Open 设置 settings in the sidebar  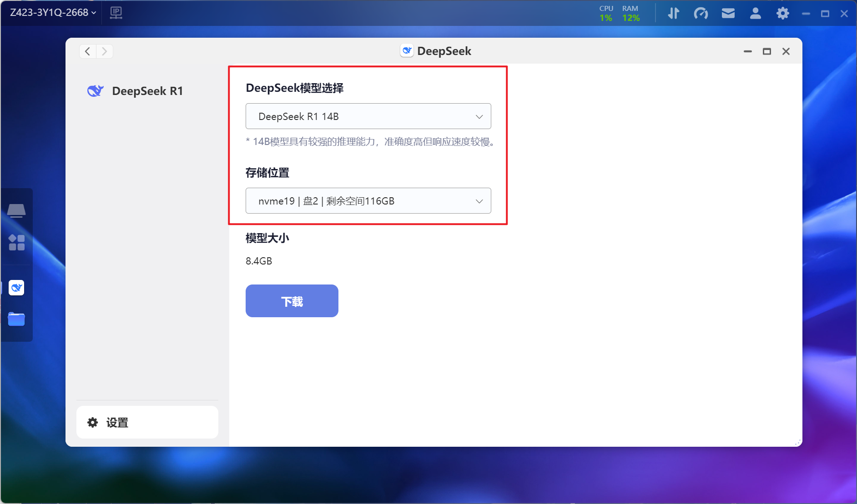point(147,422)
